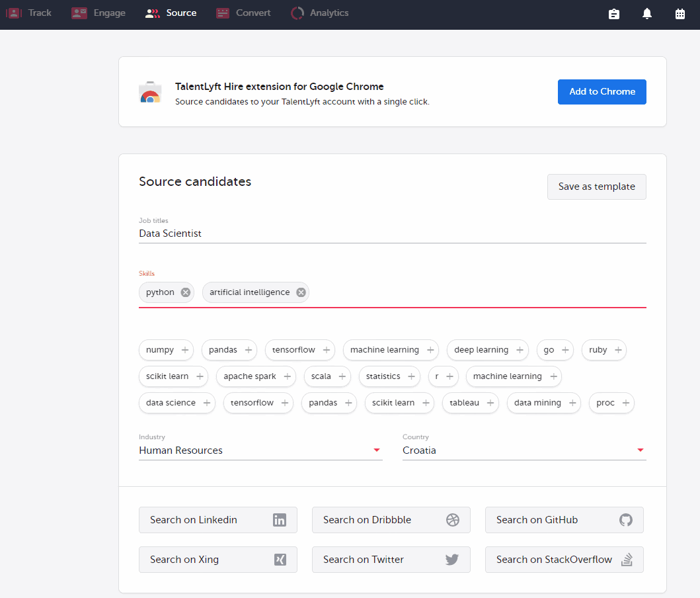
Task: Click the briefcase icon in the top bar
Action: click(614, 13)
